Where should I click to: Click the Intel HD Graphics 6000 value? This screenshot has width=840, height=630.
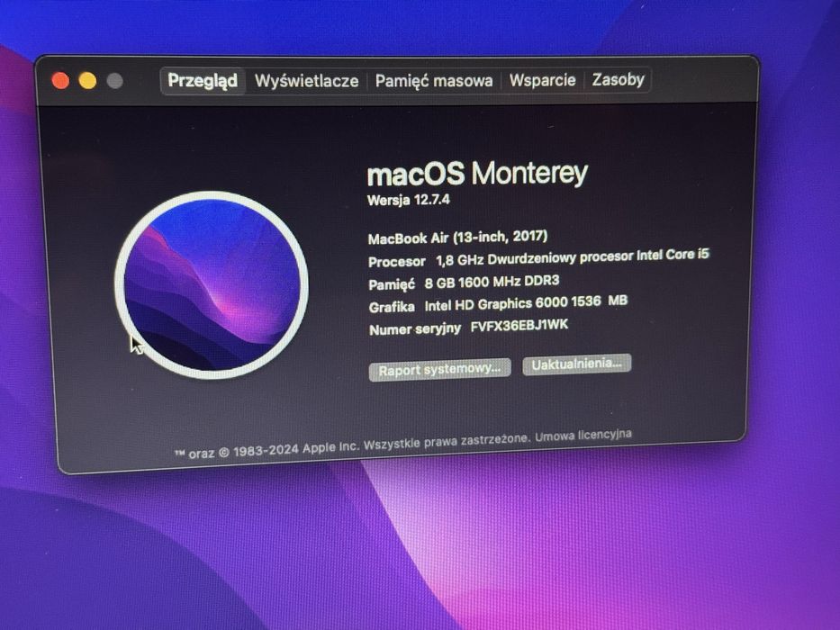526,303
